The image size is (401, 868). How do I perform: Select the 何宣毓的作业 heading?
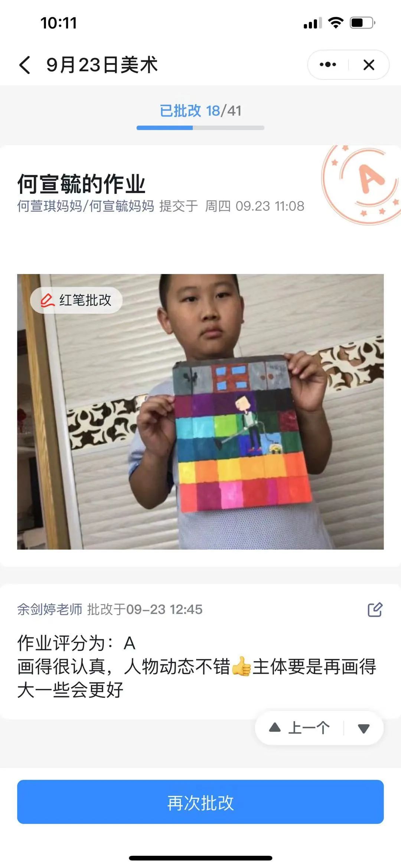click(81, 184)
